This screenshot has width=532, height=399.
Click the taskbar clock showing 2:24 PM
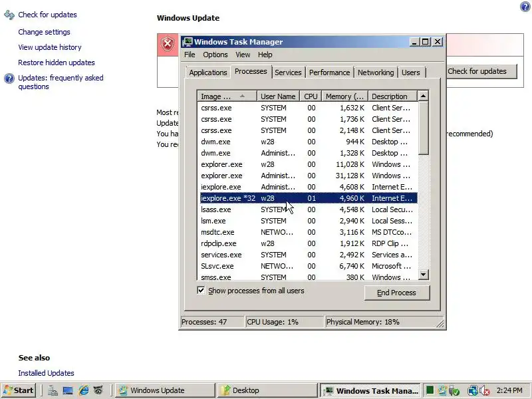click(x=509, y=390)
